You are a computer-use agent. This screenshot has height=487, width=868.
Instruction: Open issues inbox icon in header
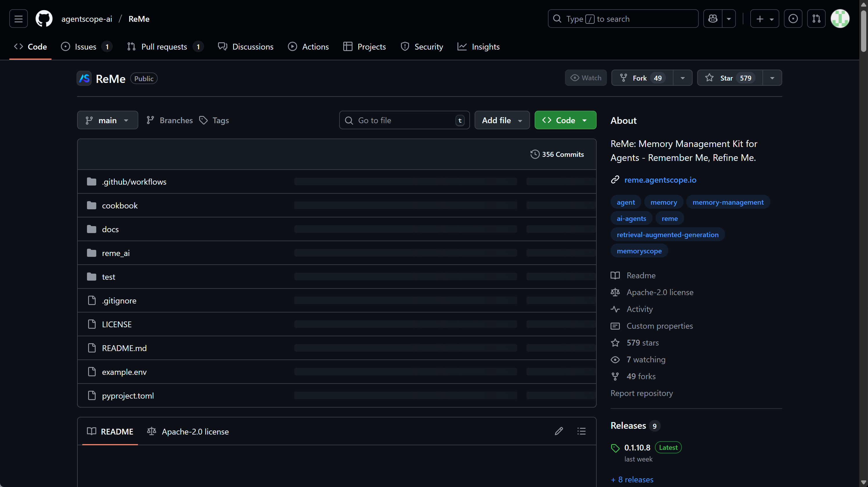pyautogui.click(x=793, y=19)
